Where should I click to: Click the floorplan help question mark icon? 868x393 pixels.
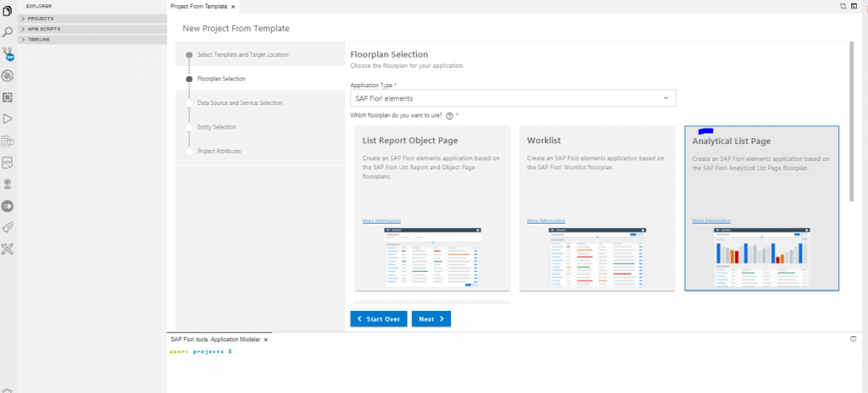pyautogui.click(x=449, y=116)
